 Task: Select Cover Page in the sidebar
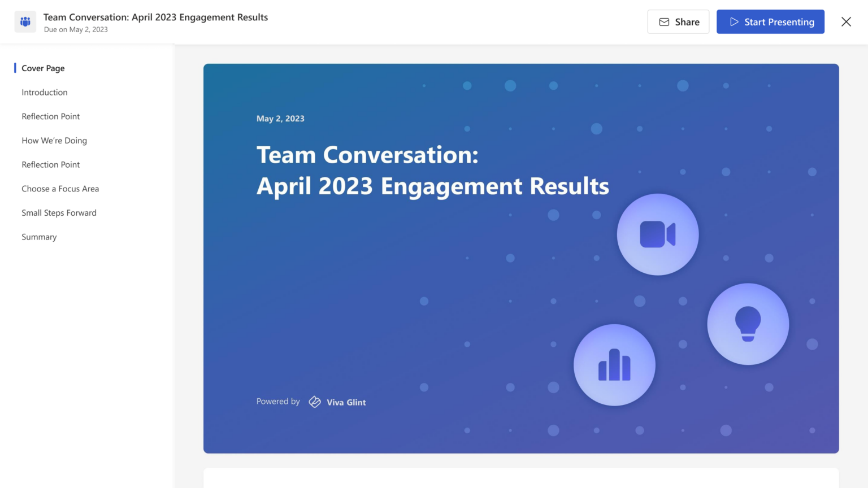43,68
